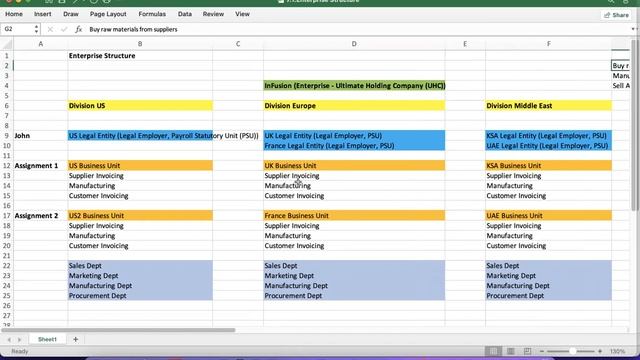The height and width of the screenshot is (360, 640).
Task: Cancel the formula entry with X icon
Action: tap(50, 29)
